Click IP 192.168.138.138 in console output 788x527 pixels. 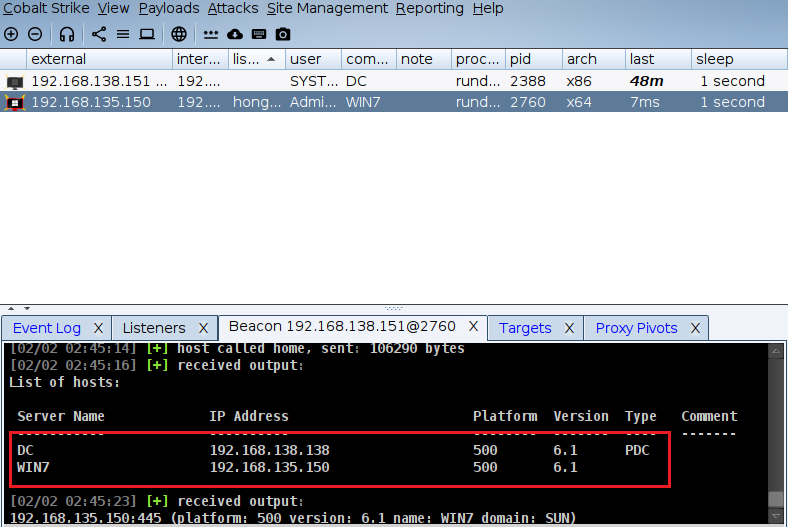click(x=269, y=450)
